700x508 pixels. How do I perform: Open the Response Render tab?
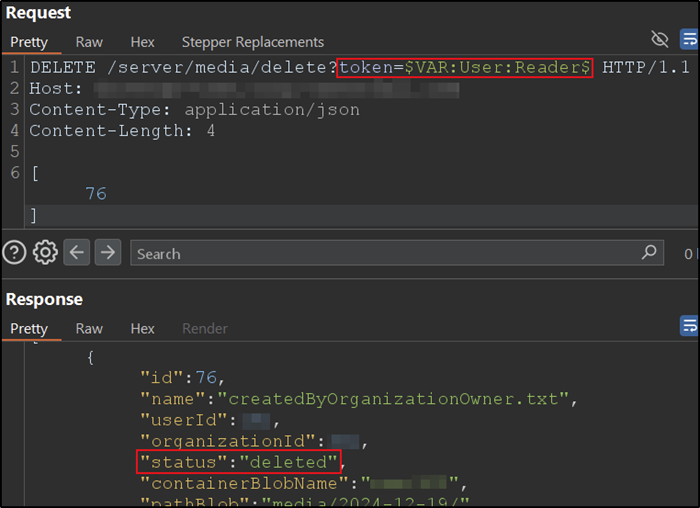[204, 328]
